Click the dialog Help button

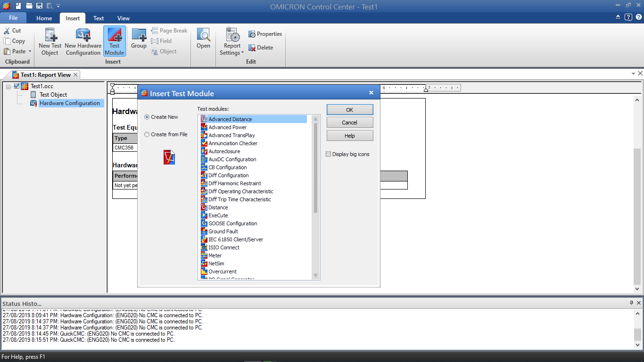pyautogui.click(x=350, y=136)
